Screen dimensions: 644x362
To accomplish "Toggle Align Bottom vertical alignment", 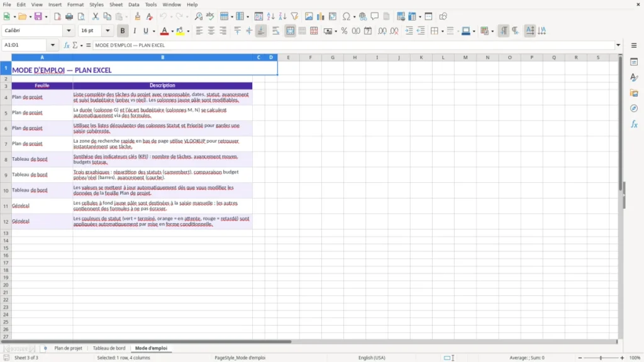I will [x=261, y=31].
